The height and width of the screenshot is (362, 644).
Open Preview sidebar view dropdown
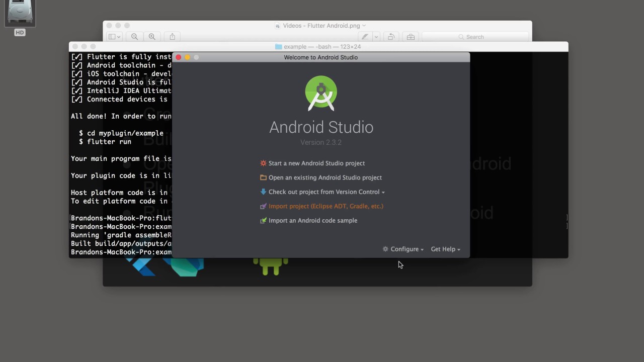tap(114, 37)
